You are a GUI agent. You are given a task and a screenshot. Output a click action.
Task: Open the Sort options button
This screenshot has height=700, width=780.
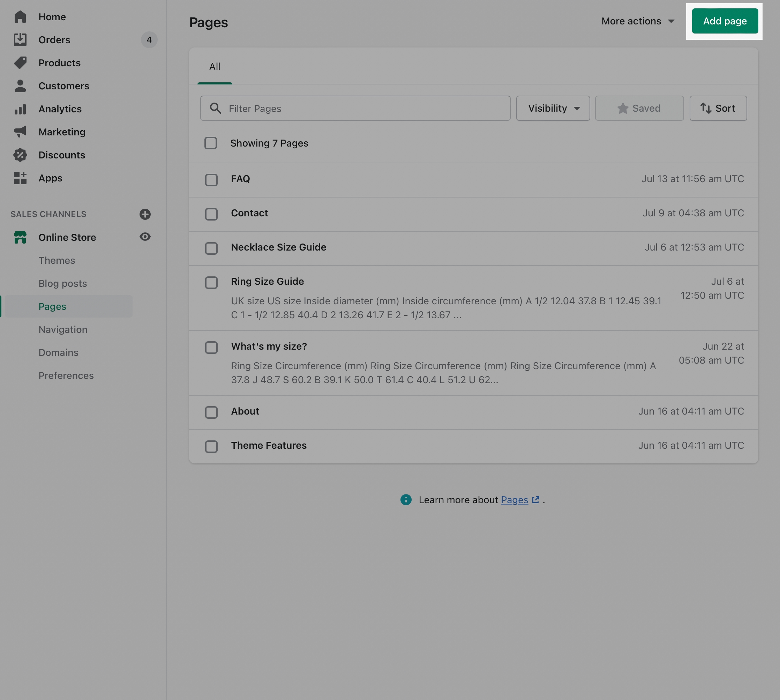point(718,109)
